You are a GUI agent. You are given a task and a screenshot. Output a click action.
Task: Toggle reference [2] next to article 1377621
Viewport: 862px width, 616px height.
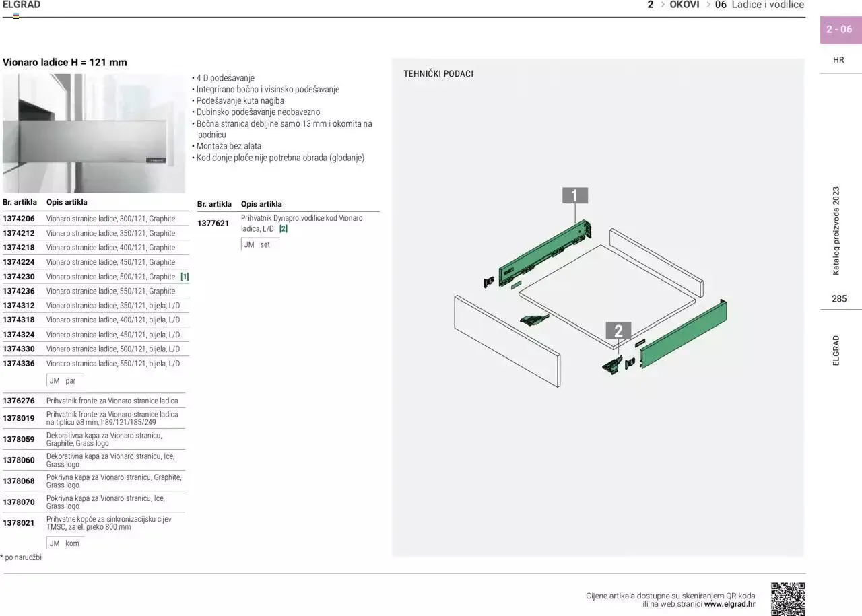(x=283, y=228)
